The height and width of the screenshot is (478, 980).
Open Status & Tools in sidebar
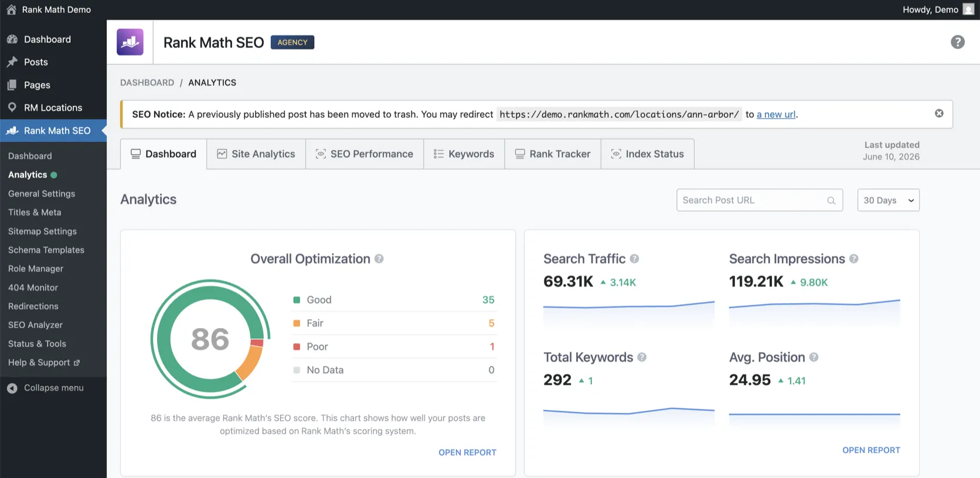click(37, 344)
